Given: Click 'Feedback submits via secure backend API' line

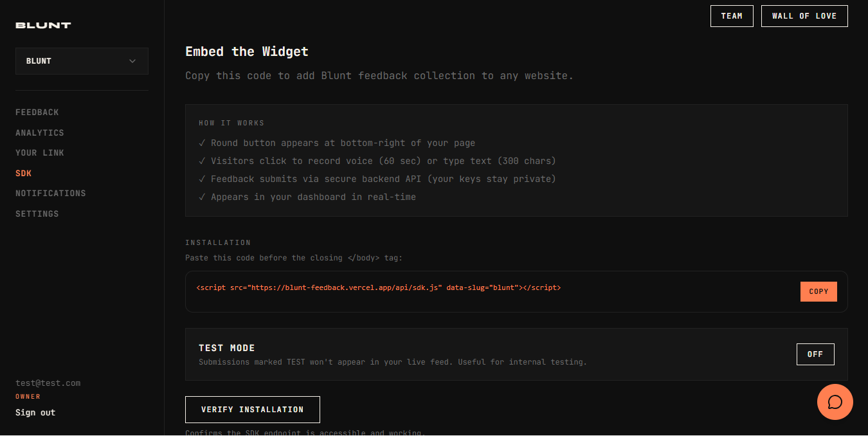Looking at the screenshot, I should (x=377, y=179).
